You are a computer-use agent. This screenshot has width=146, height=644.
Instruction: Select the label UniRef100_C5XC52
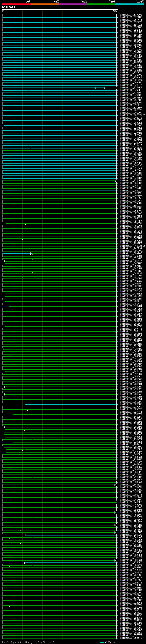coord(131,326)
